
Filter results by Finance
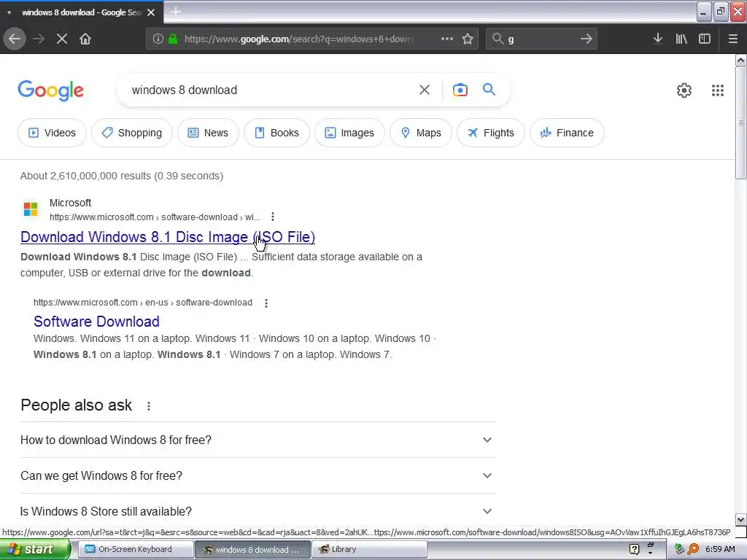click(x=567, y=133)
